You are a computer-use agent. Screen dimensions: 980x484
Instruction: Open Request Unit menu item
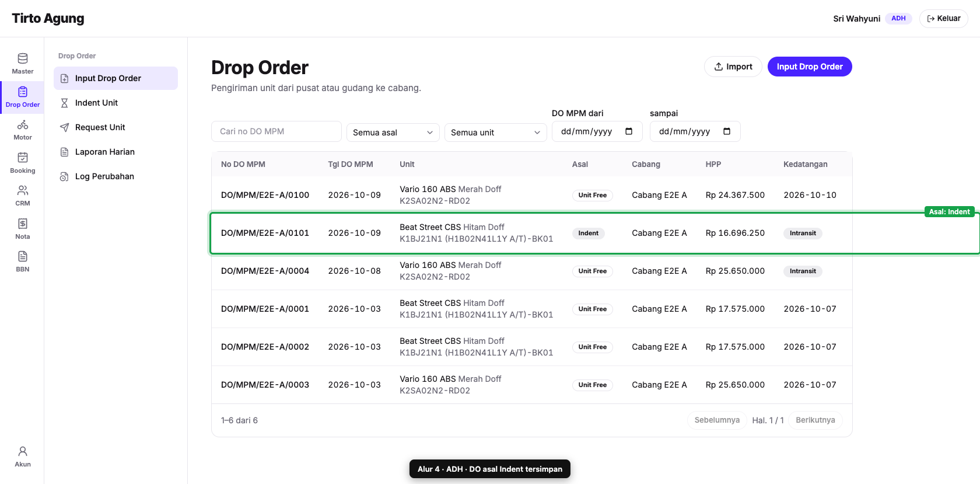[116, 127]
